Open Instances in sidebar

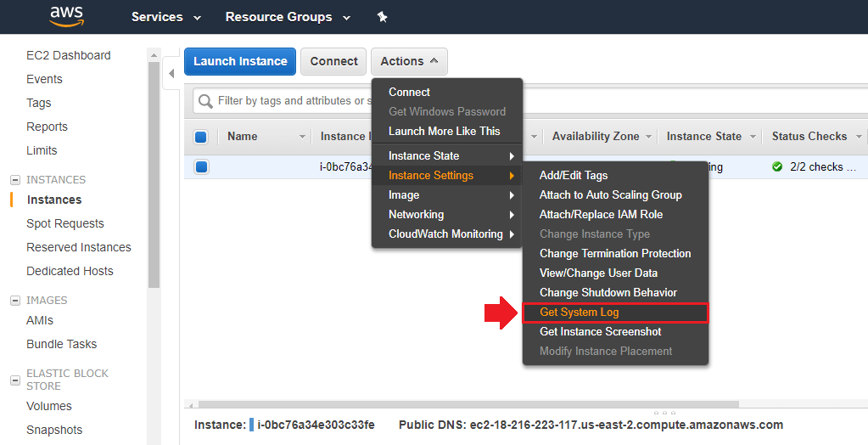click(x=54, y=200)
